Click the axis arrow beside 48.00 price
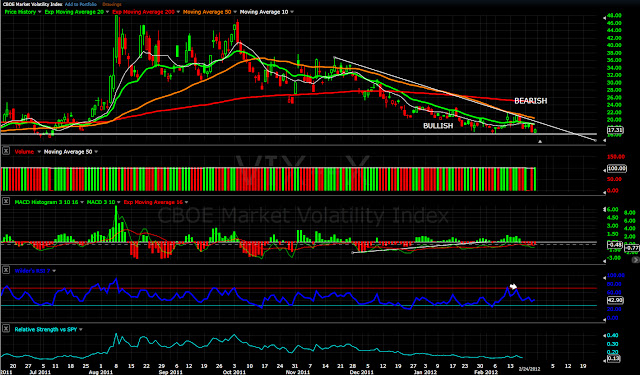The image size is (640, 375). pyautogui.click(x=604, y=17)
